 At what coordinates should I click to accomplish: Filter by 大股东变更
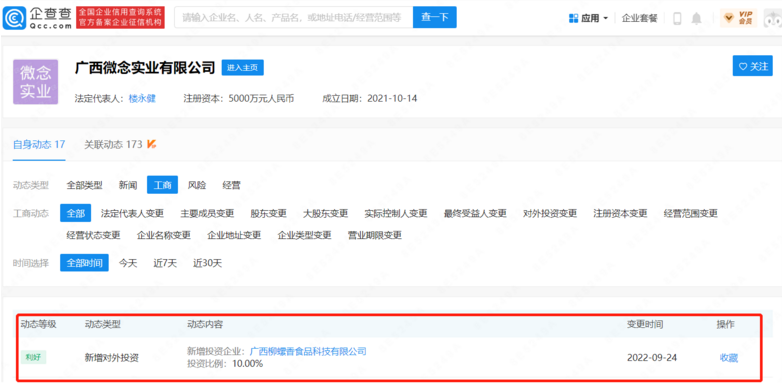click(x=325, y=214)
